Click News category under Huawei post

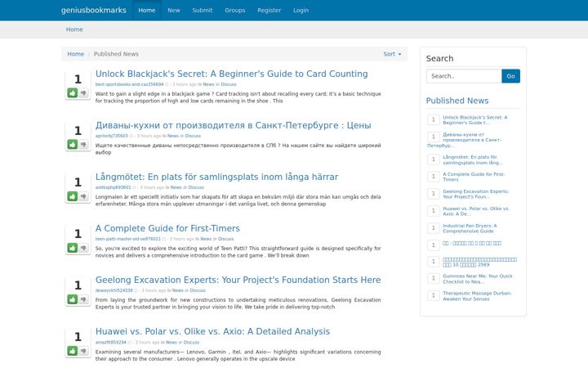[x=171, y=342]
